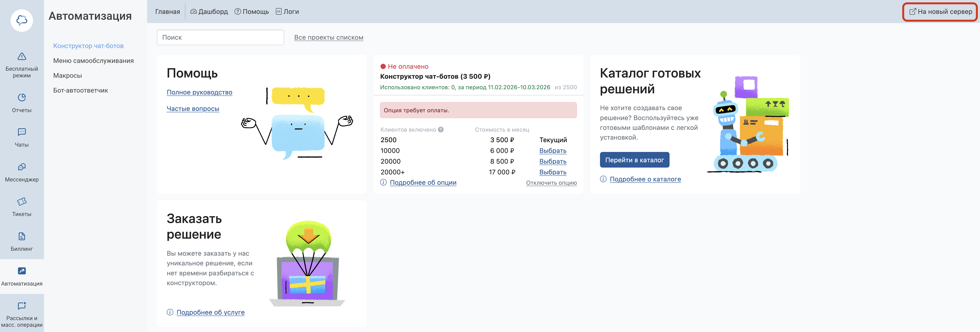Open the "Полное руководство" link
This screenshot has width=980, height=332.
click(199, 92)
